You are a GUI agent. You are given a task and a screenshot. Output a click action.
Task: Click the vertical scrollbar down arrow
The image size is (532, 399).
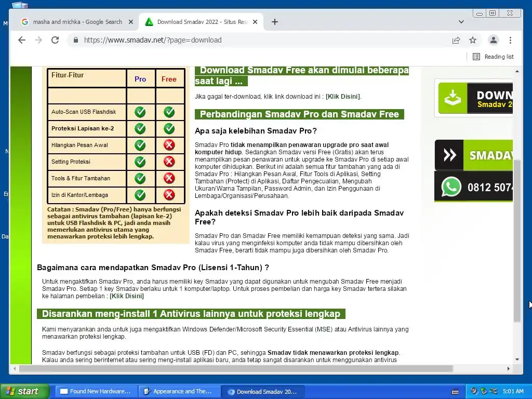[517, 360]
